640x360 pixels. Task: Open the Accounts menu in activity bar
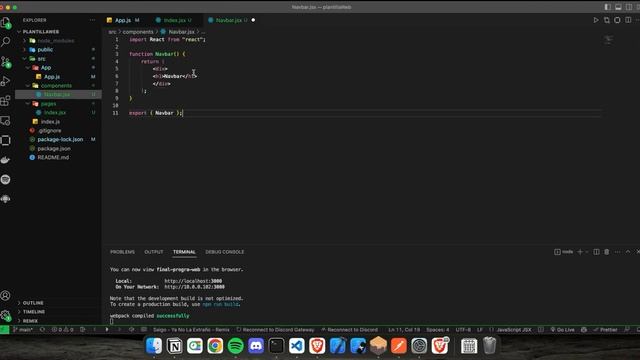coord(6,295)
